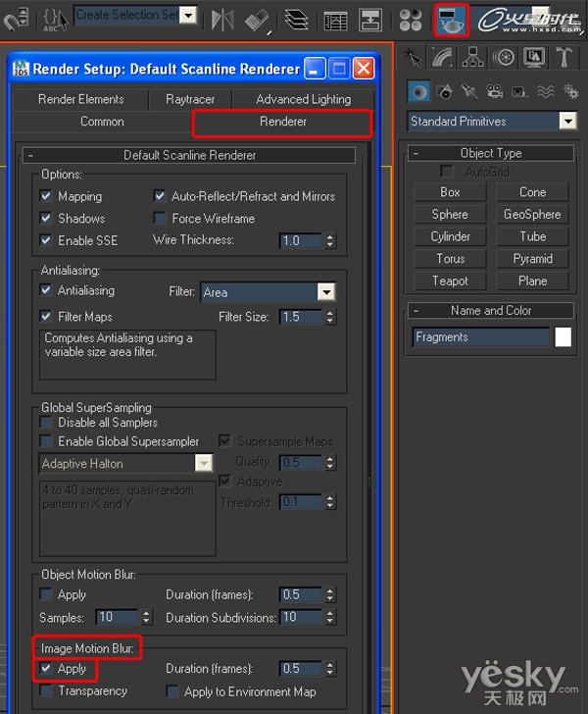
Task: Adjust Wire Thickness spinner arrows
Action: 330,240
